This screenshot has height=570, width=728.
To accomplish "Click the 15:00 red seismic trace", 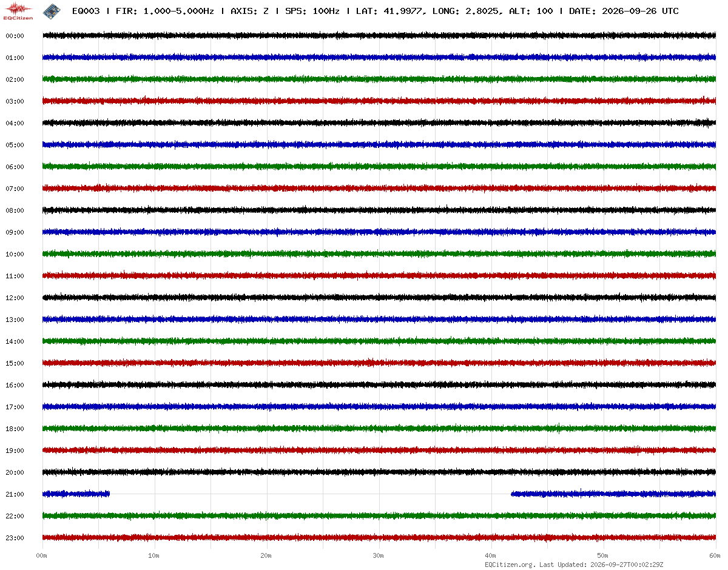I will coord(379,363).
